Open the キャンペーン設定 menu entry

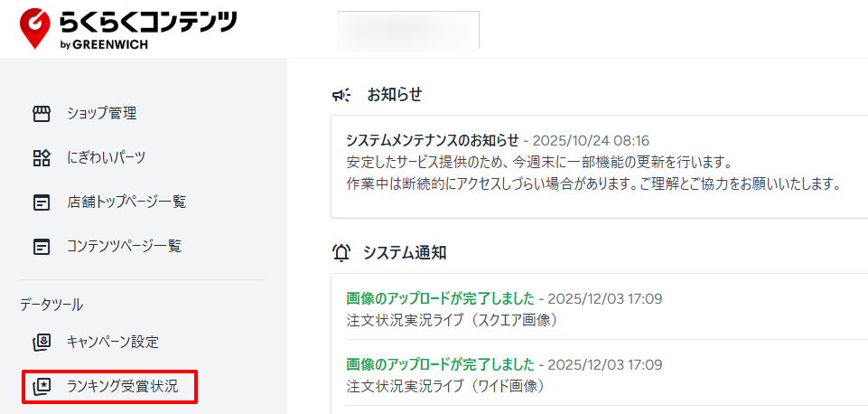coord(112,343)
